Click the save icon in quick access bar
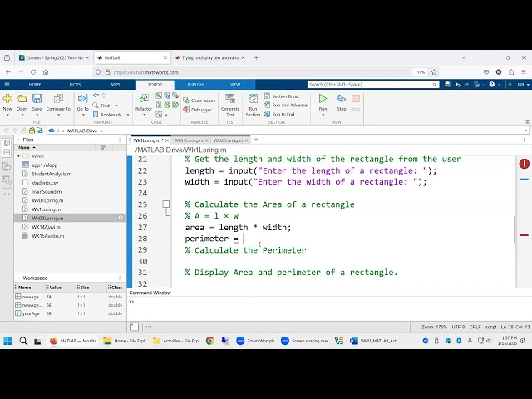The height and width of the screenshot is (399, 532). click(447, 85)
